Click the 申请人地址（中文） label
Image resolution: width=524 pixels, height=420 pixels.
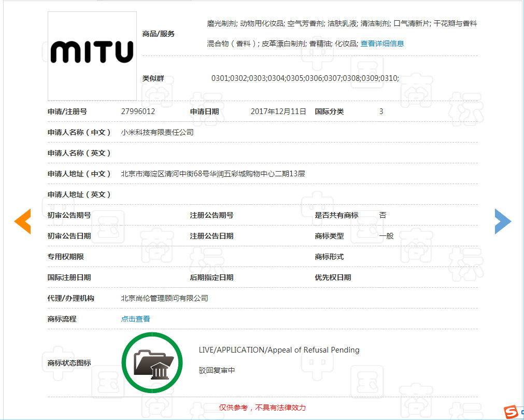[79, 174]
